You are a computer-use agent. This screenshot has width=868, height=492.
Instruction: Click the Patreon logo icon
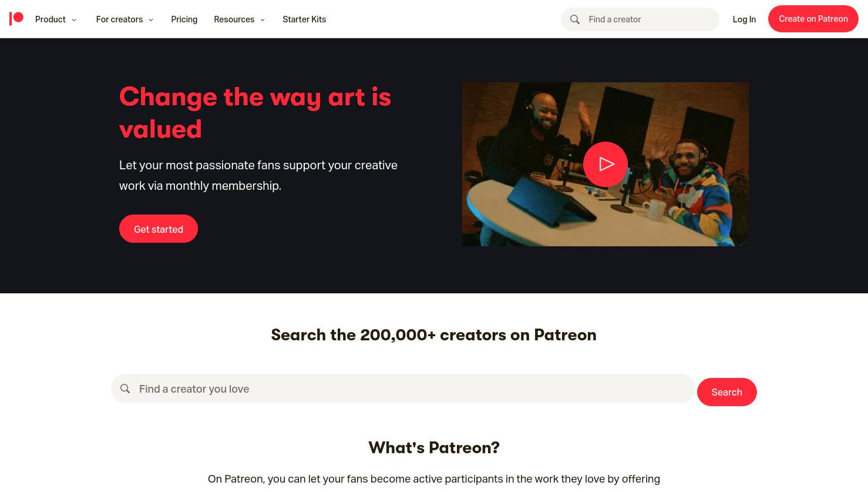coord(16,19)
